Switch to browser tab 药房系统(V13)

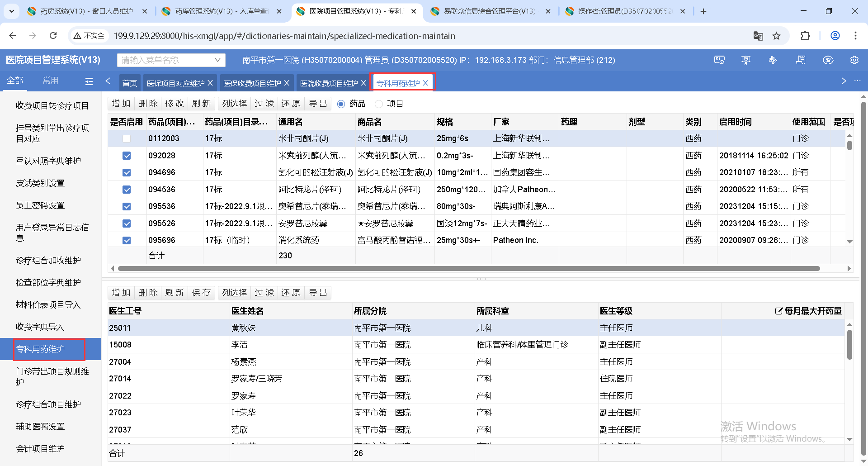(86, 11)
